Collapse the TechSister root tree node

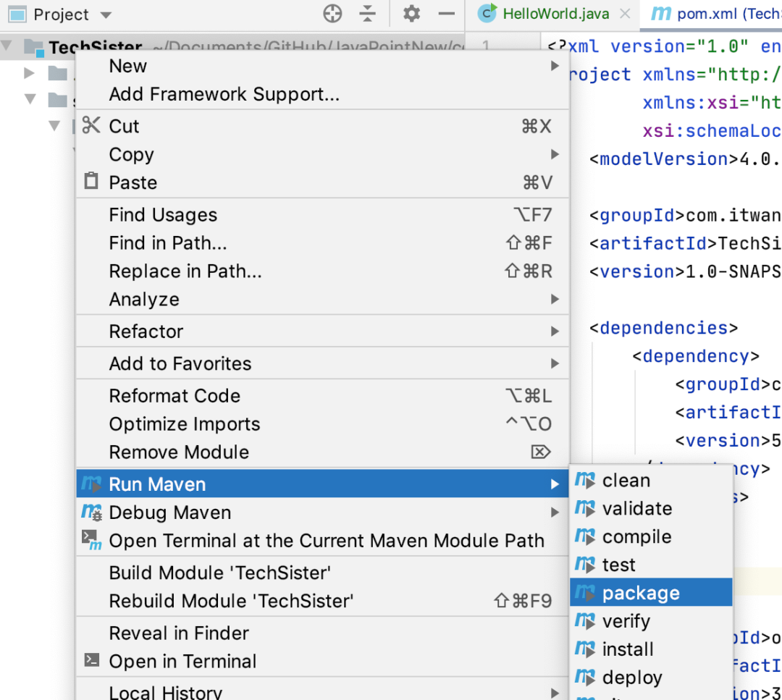coord(7,46)
